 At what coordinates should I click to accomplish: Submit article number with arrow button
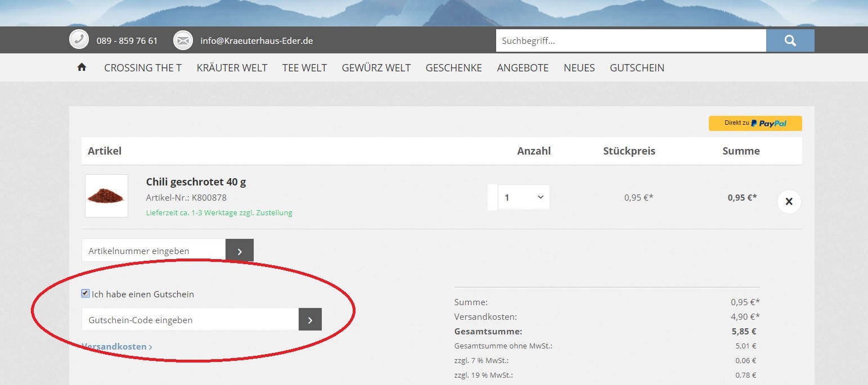point(240,251)
